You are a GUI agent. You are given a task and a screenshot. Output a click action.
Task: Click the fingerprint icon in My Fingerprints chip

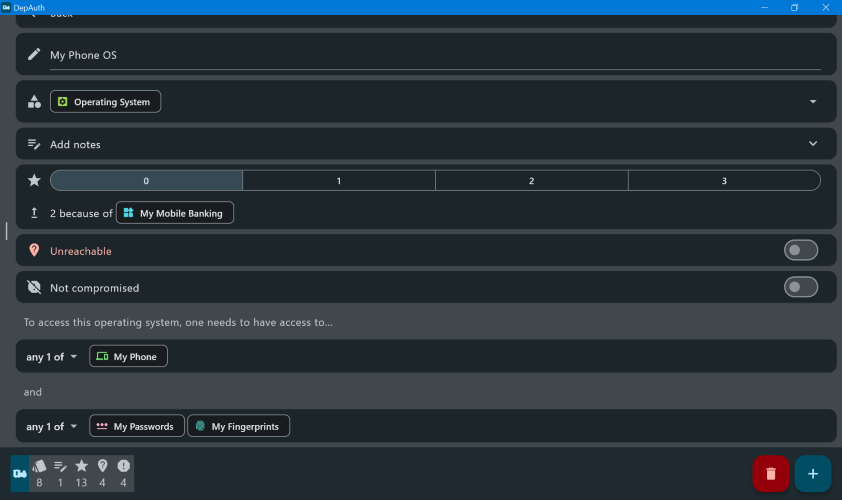(200, 426)
